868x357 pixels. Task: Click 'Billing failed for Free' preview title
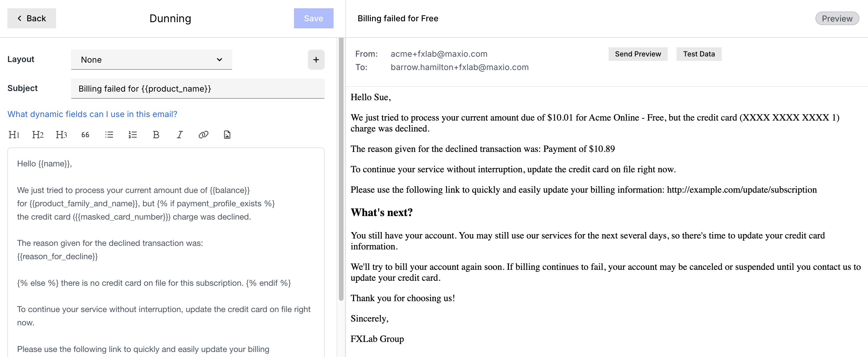398,19
